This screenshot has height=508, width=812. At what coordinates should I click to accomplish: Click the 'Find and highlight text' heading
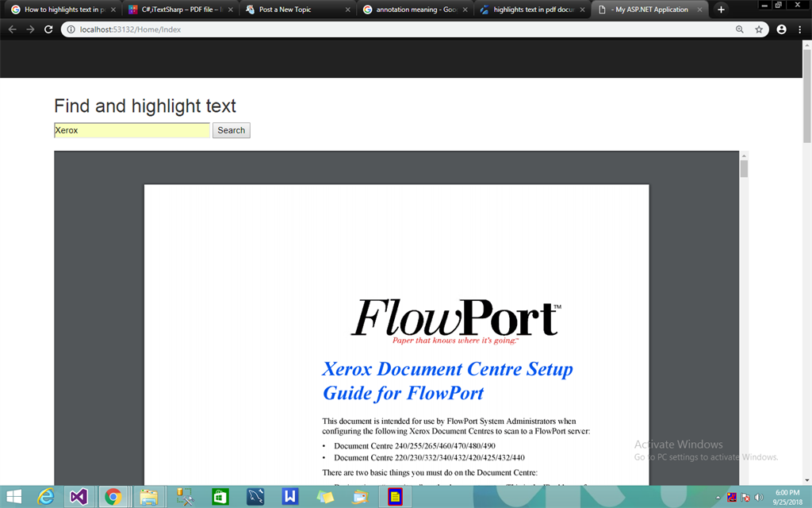coord(145,106)
